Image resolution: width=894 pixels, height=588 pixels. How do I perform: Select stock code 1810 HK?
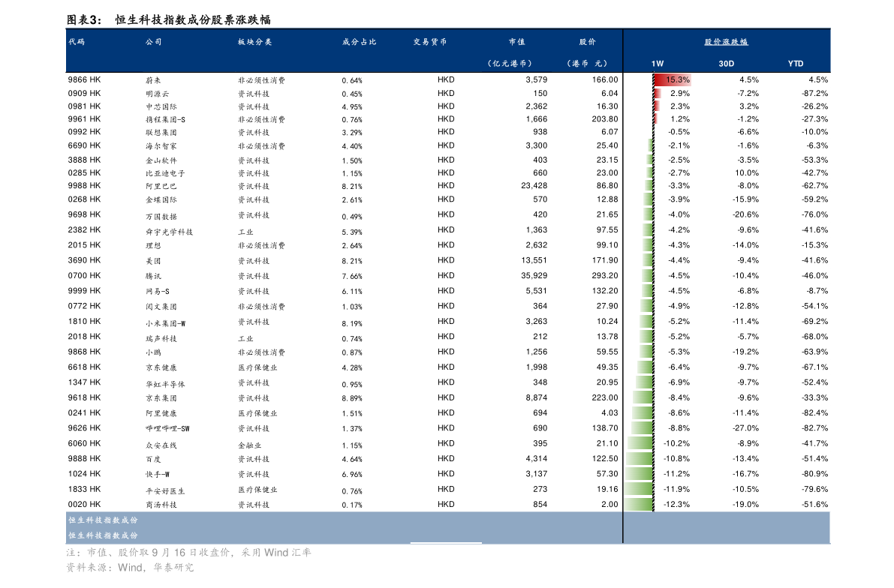tap(84, 321)
